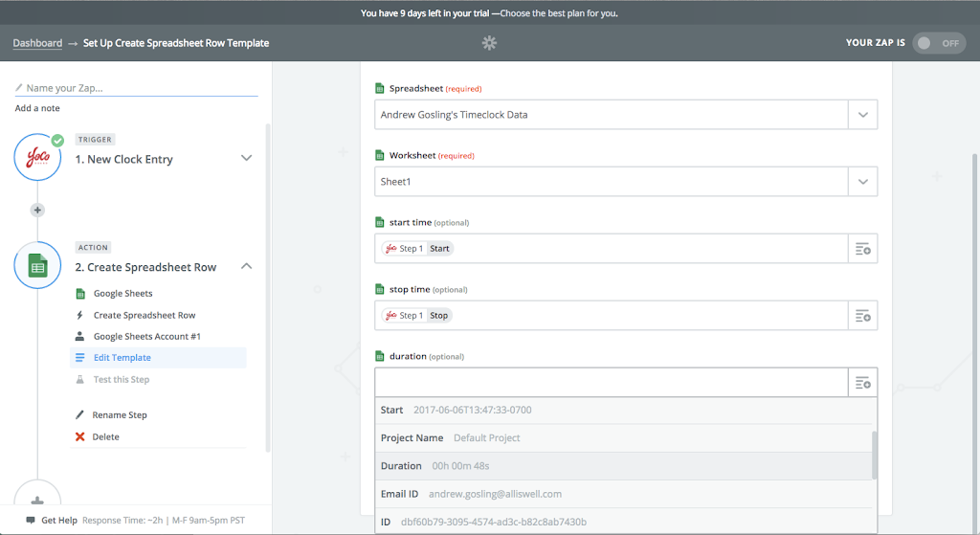Click the Step 1 Start pill in start time
Screen dimensions: 980x535
(417, 248)
